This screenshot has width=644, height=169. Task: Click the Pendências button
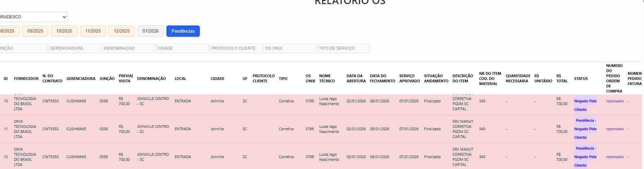(183, 31)
